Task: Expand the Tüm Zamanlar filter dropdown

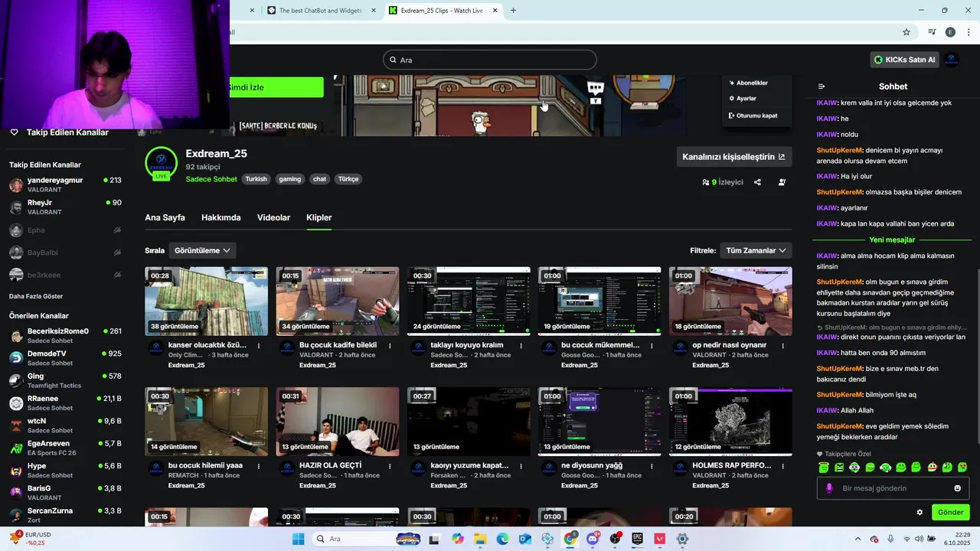Action: pos(756,250)
